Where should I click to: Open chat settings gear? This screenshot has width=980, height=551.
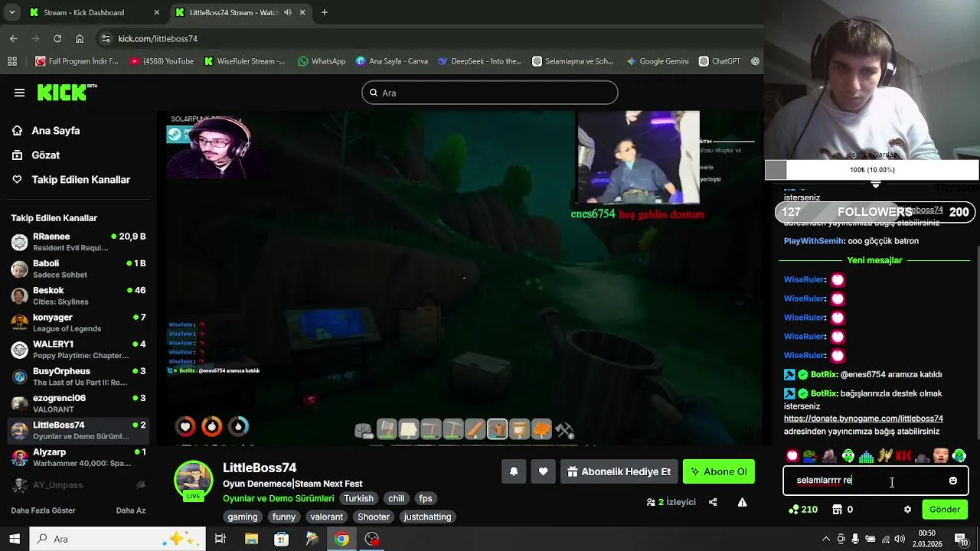(907, 510)
